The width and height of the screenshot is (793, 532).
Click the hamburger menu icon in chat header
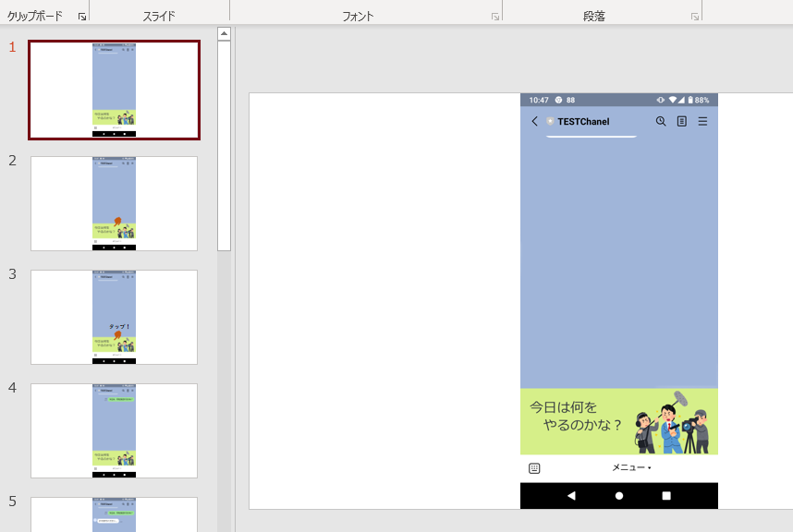[x=702, y=121]
